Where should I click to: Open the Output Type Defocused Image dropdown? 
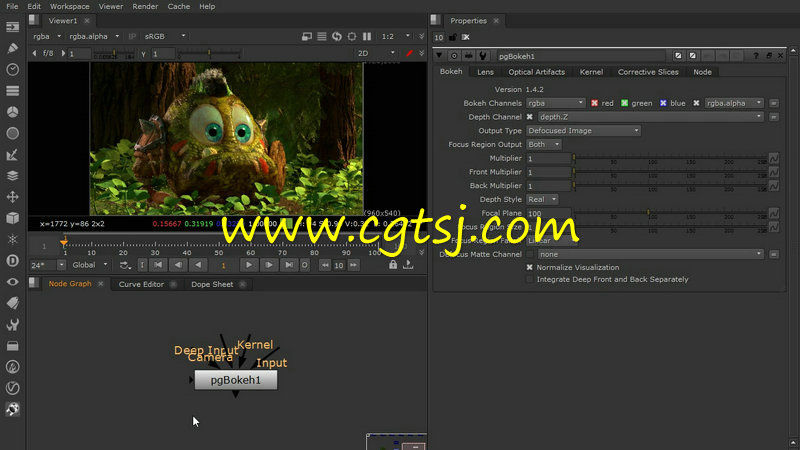pos(583,131)
